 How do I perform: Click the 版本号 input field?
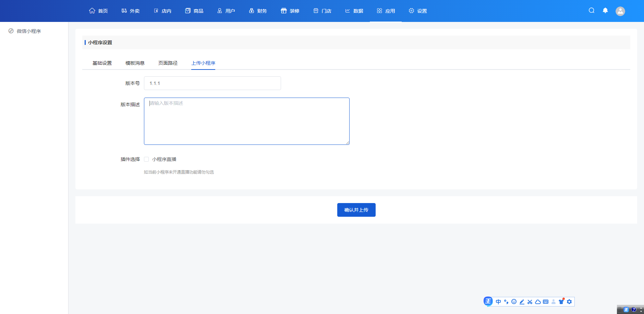pyautogui.click(x=212, y=83)
